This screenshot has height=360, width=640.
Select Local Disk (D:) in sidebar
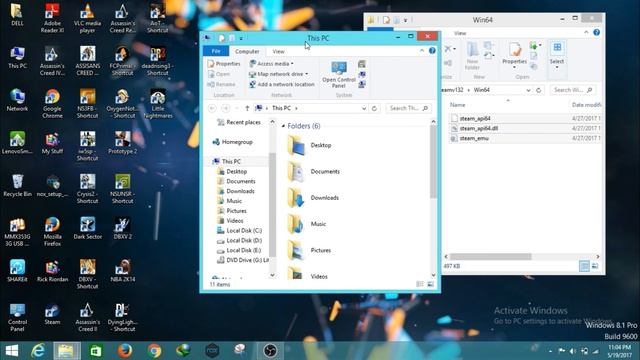coord(239,240)
